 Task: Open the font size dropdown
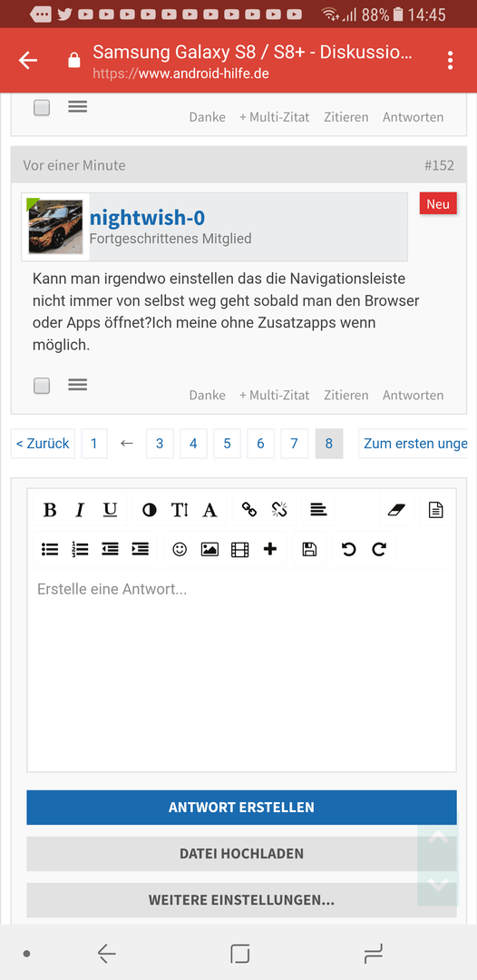[x=180, y=510]
